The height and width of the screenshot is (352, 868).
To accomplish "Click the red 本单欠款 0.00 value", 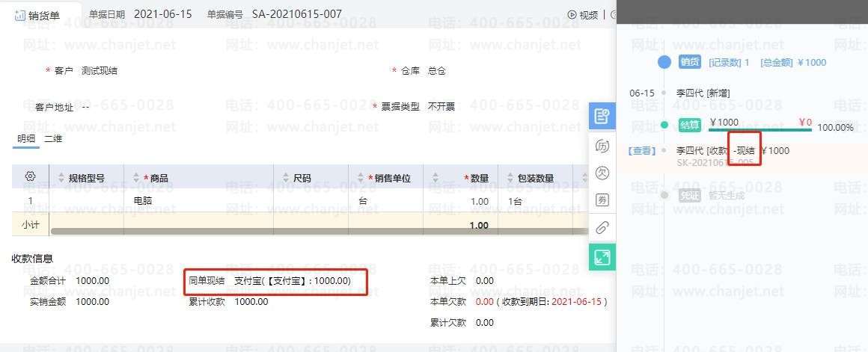I will click(484, 302).
